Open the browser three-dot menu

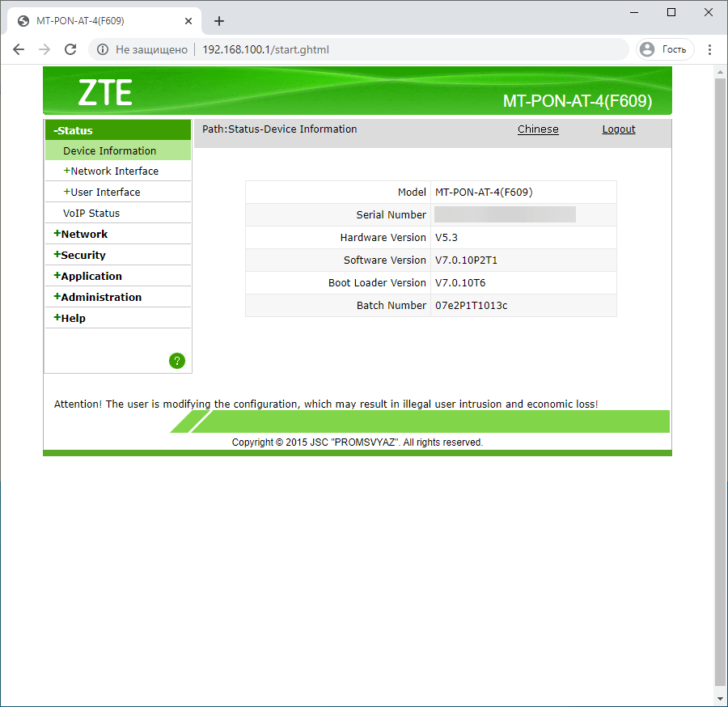710,49
